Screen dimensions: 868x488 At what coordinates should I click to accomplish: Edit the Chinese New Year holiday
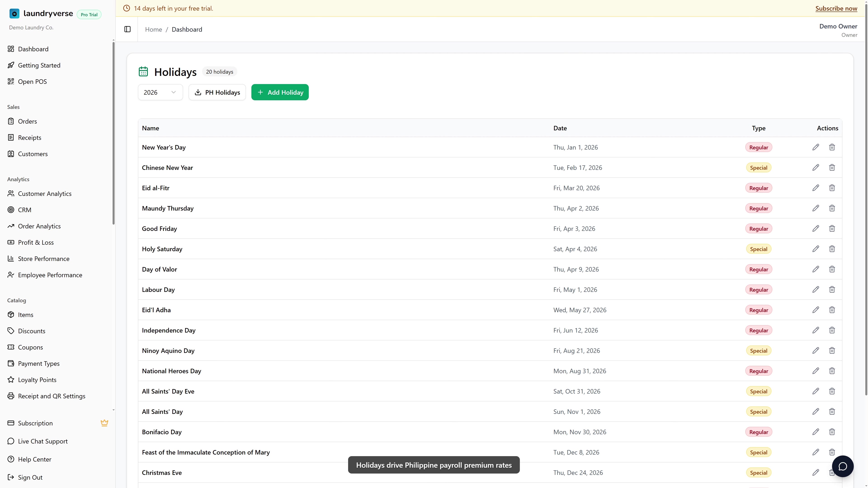[815, 167]
